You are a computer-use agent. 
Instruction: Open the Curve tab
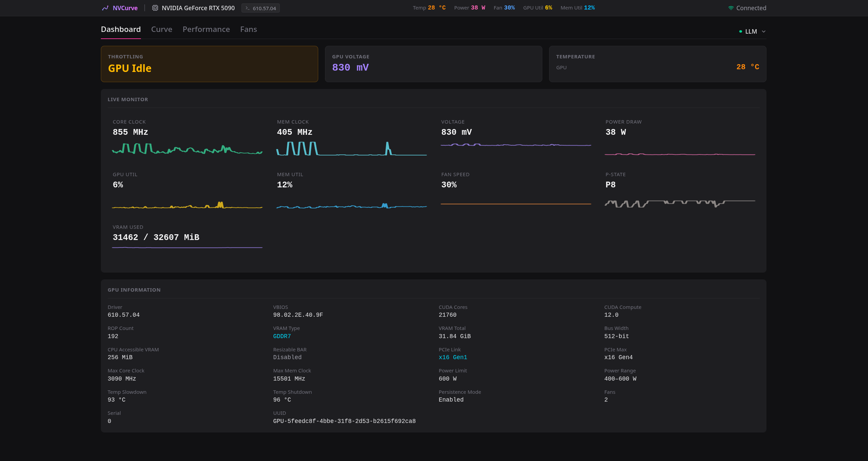(162, 29)
